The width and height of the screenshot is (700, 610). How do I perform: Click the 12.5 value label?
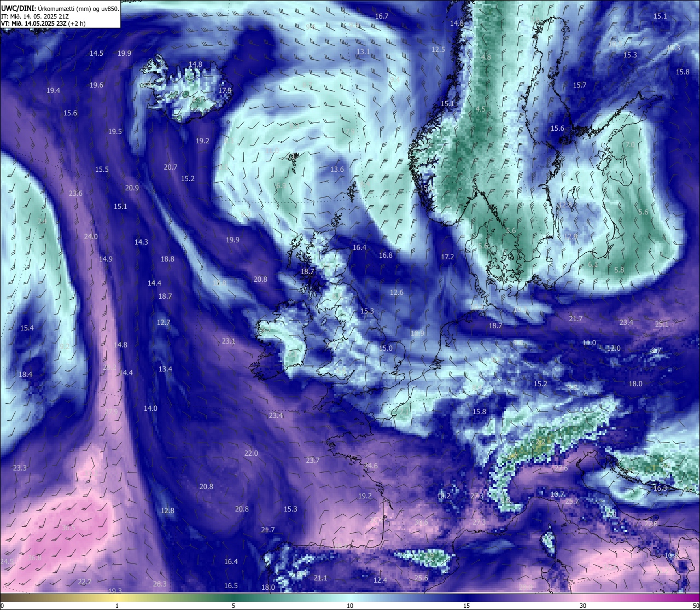tap(438, 49)
